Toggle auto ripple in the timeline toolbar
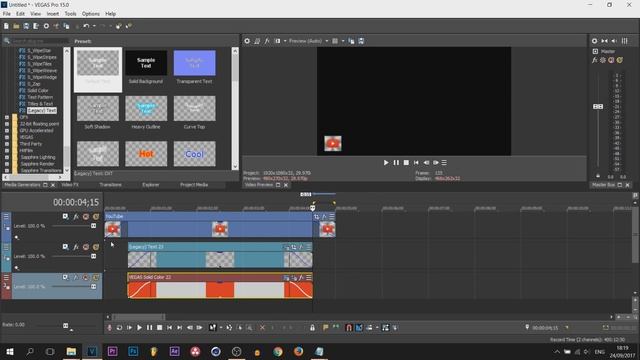The height and width of the screenshot is (360, 640). tap(369, 327)
